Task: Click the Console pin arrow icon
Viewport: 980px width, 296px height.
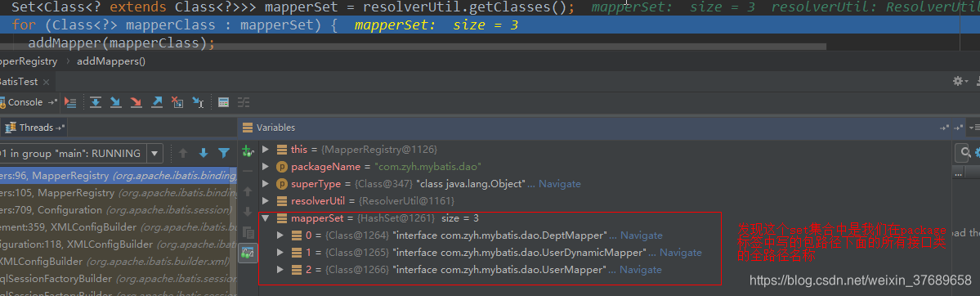Action: point(51,102)
